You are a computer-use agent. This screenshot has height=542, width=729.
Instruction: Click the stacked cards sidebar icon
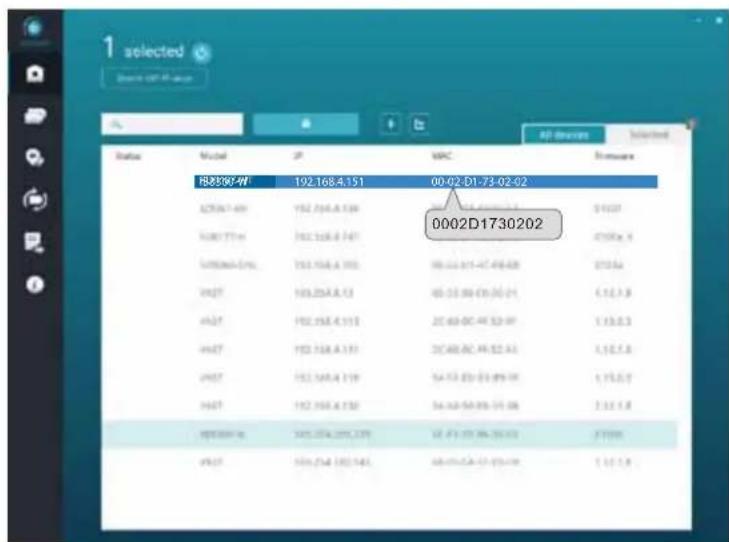pos(35,115)
